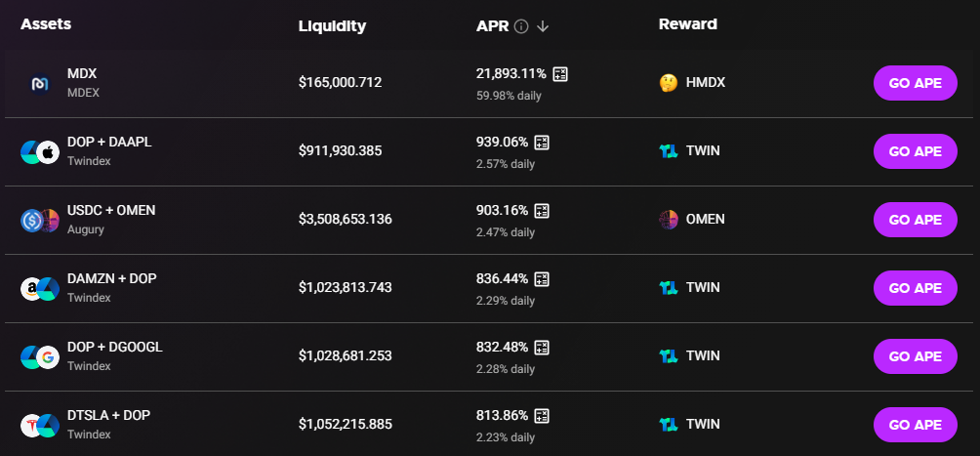Click calculator icon next to 903.16% APR

pos(542,211)
